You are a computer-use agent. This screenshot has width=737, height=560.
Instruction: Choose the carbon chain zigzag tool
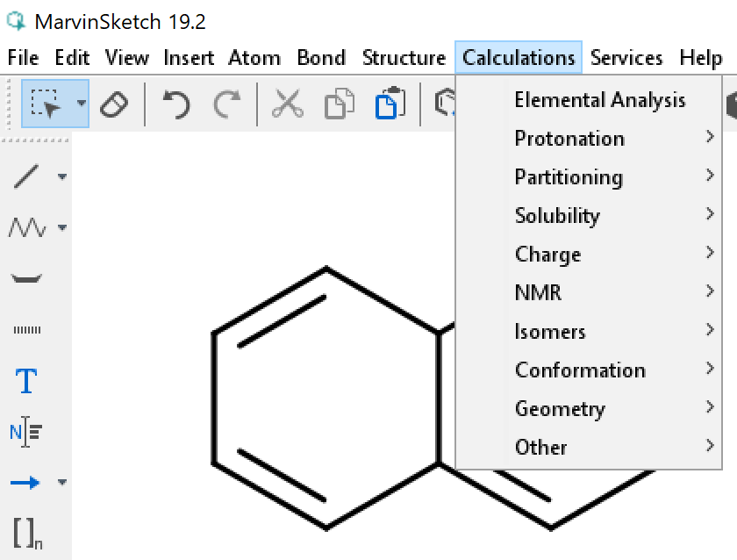click(26, 228)
